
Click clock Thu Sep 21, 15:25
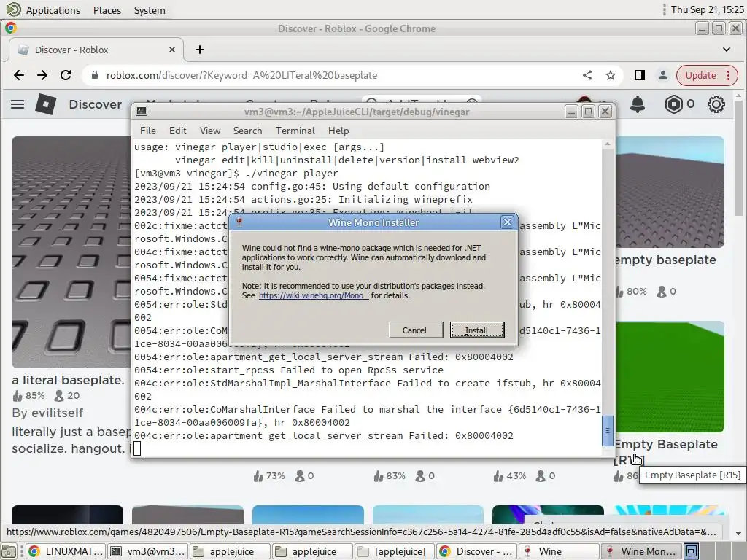tap(707, 9)
